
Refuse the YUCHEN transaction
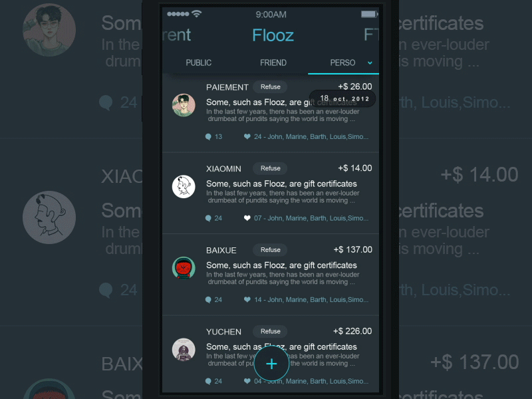pos(270,331)
